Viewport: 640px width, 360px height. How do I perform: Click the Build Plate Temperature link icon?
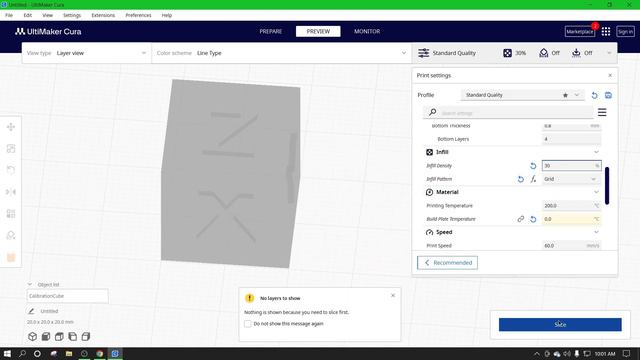coord(521,219)
